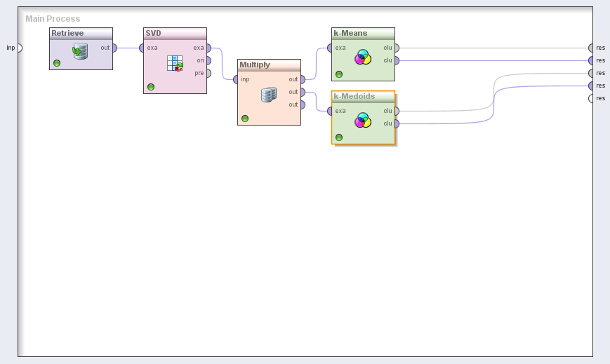Click the Multiply operator's inp input port
Viewport: 610px width, 364px height.
(x=237, y=80)
